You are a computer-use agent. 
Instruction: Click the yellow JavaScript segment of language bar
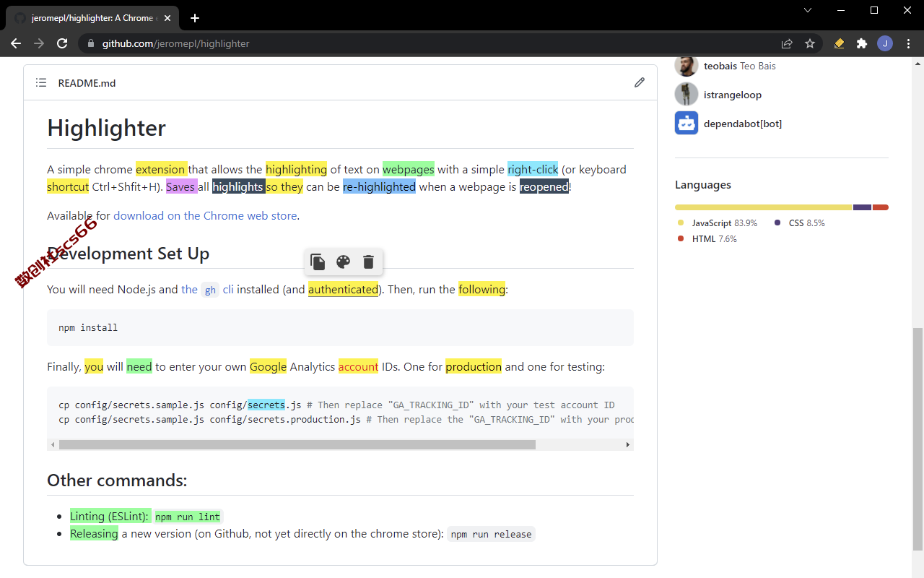tap(763, 207)
